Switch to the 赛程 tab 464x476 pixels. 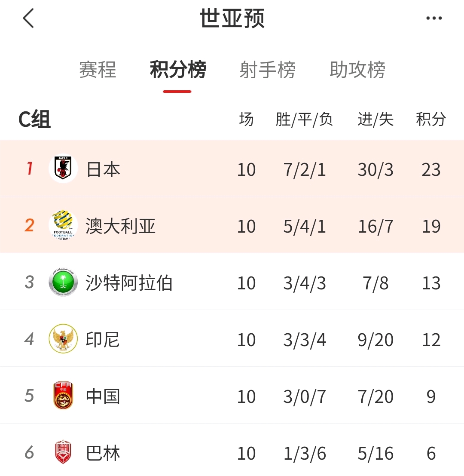98,70
